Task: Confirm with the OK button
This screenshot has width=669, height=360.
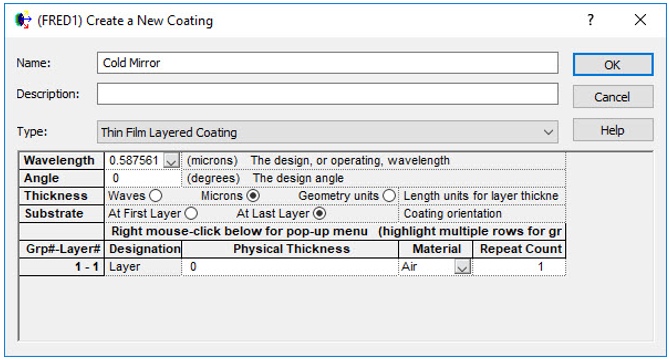Action: point(613,65)
